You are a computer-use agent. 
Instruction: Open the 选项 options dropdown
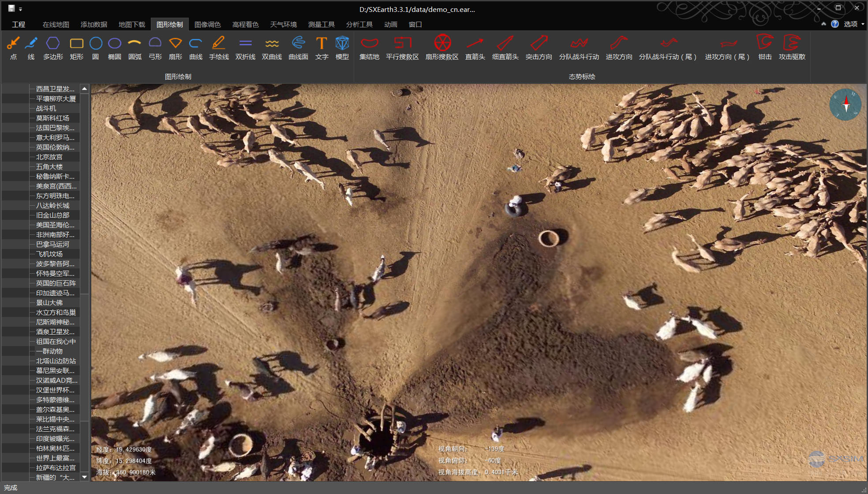(853, 24)
